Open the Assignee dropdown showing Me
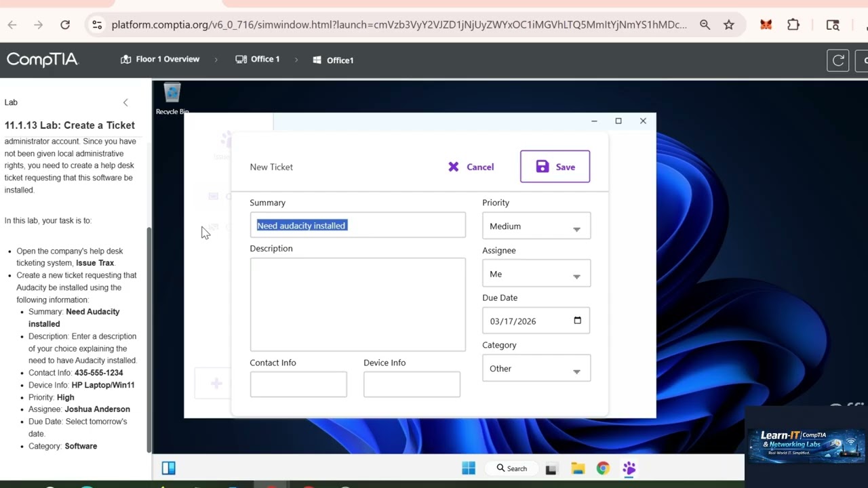Screen dimensions: 868x488 (536, 274)
